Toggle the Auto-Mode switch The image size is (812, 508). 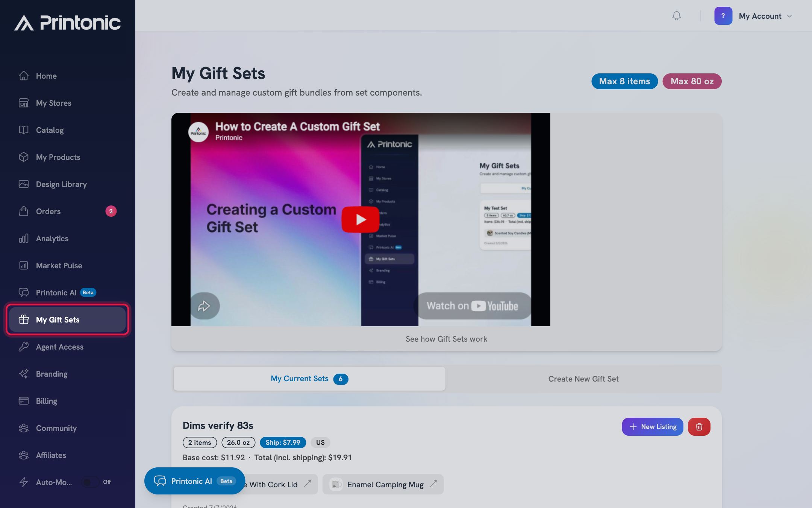point(91,482)
